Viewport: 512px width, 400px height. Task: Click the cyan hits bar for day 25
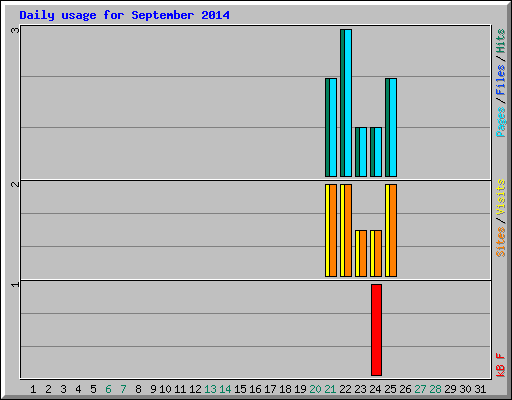(x=393, y=128)
